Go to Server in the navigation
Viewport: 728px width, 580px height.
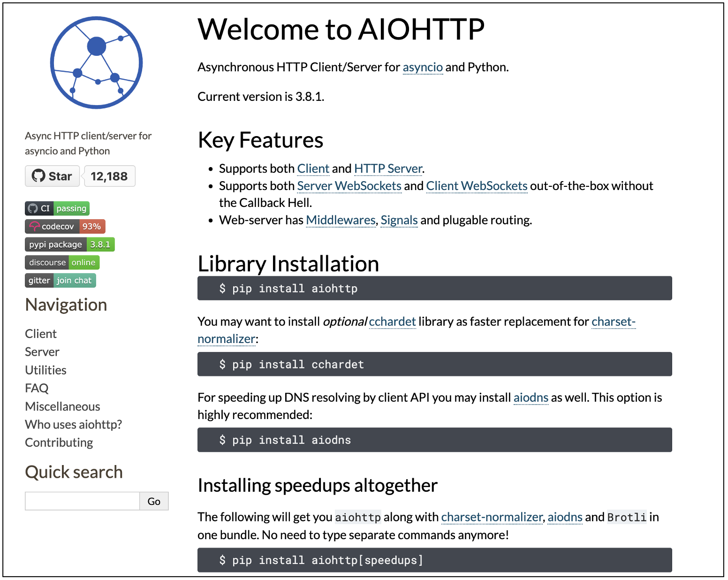click(42, 352)
